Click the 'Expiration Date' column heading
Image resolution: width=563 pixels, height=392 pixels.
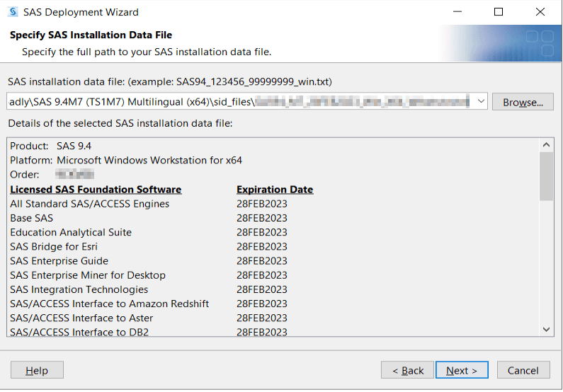(x=275, y=190)
